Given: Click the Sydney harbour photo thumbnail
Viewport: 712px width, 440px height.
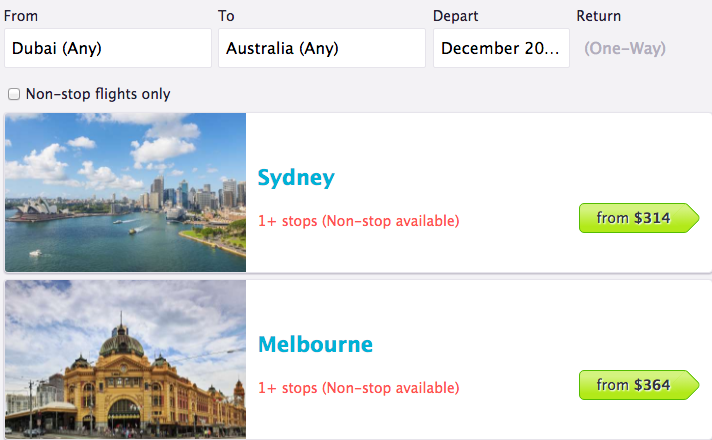Looking at the screenshot, I should click(125, 193).
